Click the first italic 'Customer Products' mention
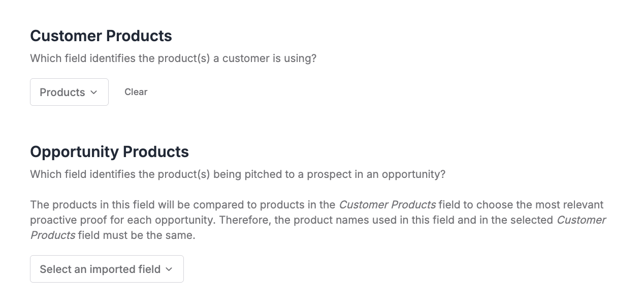Screen dimensions: 644x305 point(387,205)
